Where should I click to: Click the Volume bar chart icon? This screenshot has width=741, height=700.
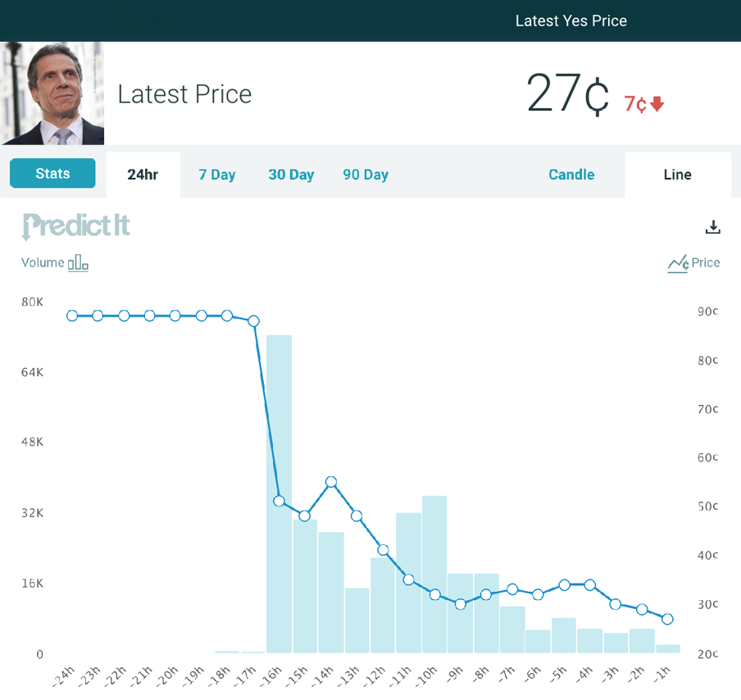pos(78,263)
